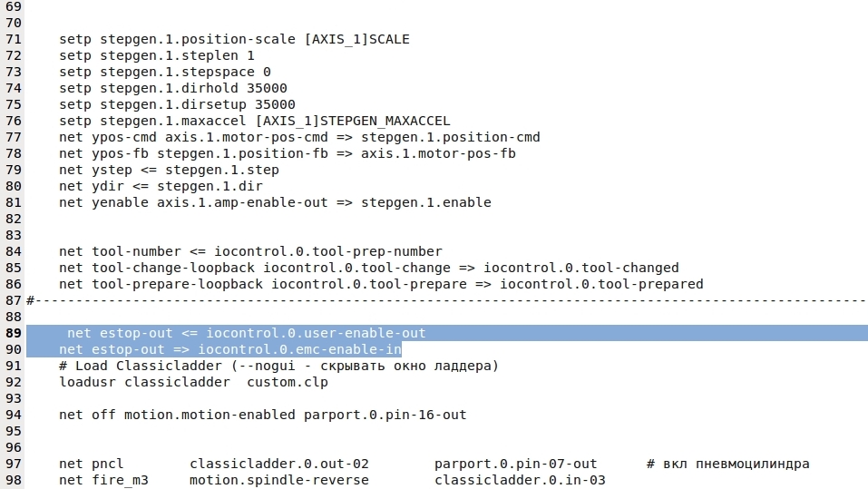Click the highlighted text iocontrol.0.user-enable-out
This screenshot has height=489, width=868.
[316, 334]
